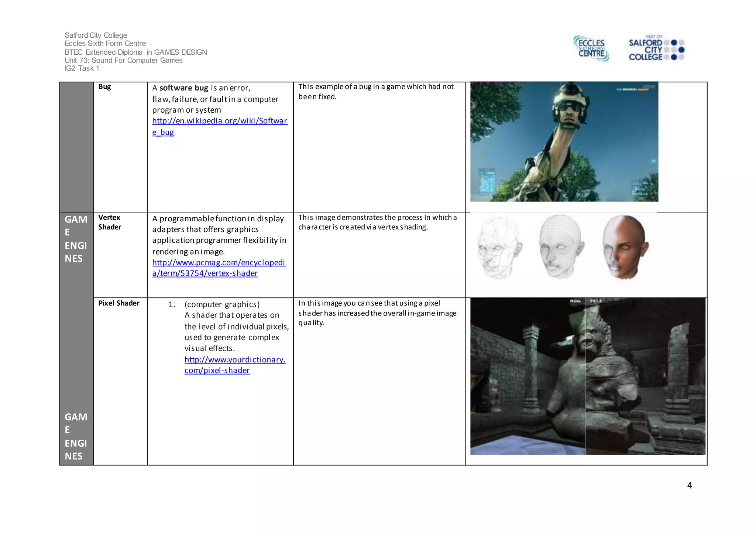
Task: Click the pixel shader image quality description
Action: [377, 313]
